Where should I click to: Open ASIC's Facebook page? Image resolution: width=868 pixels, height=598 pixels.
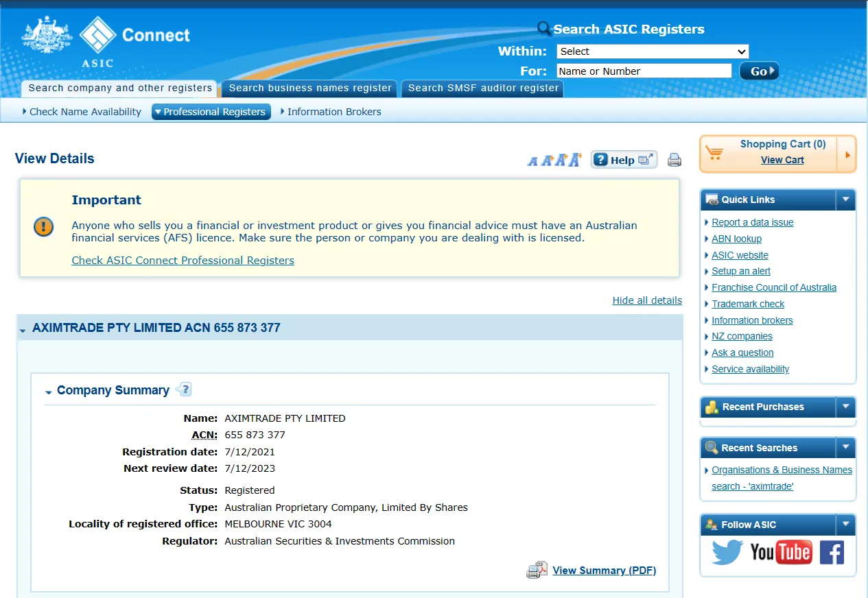coord(832,552)
